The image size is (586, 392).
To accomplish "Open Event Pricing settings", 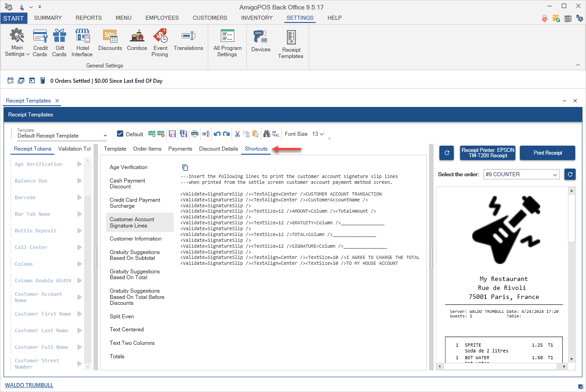I will pos(160,43).
